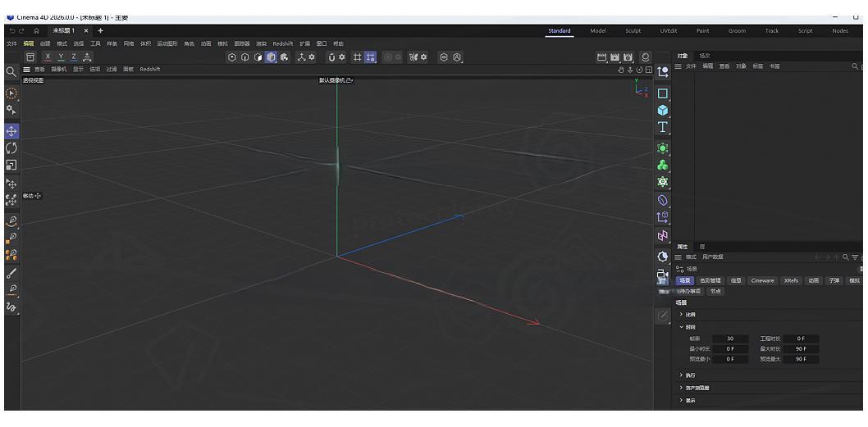
Task: Open snap settings gear next to magnet
Action: coord(342,57)
